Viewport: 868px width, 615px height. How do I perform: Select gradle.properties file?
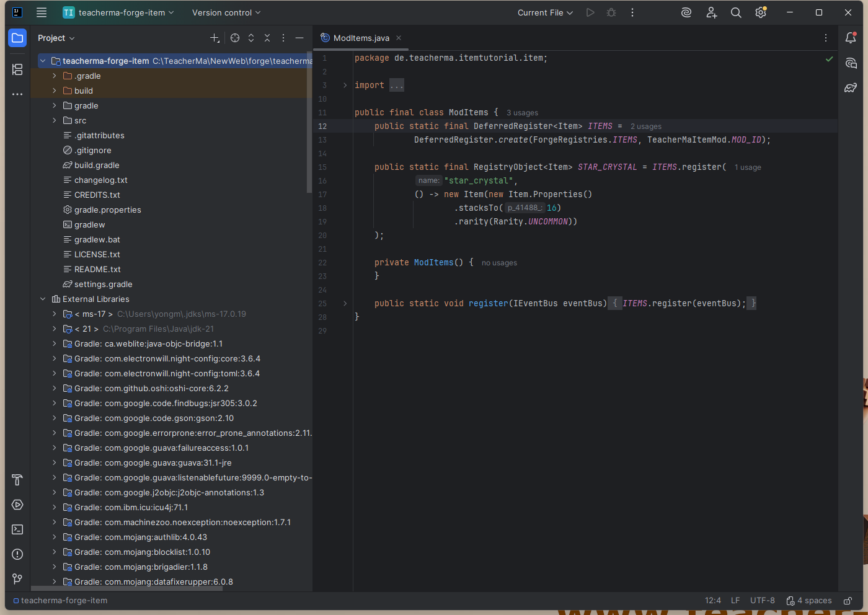point(108,210)
